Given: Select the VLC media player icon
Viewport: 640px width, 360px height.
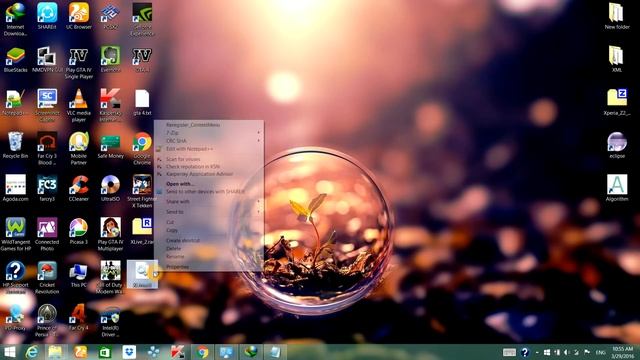Looking at the screenshot, I should [x=79, y=106].
